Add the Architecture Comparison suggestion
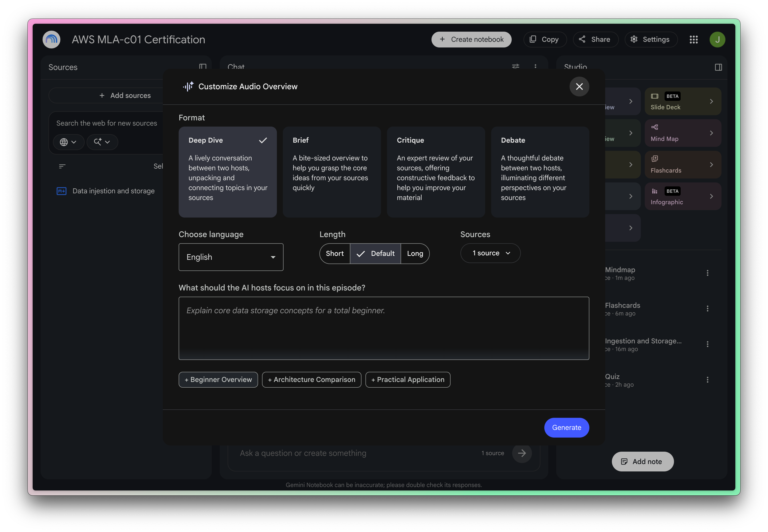768x532 pixels. click(x=312, y=380)
